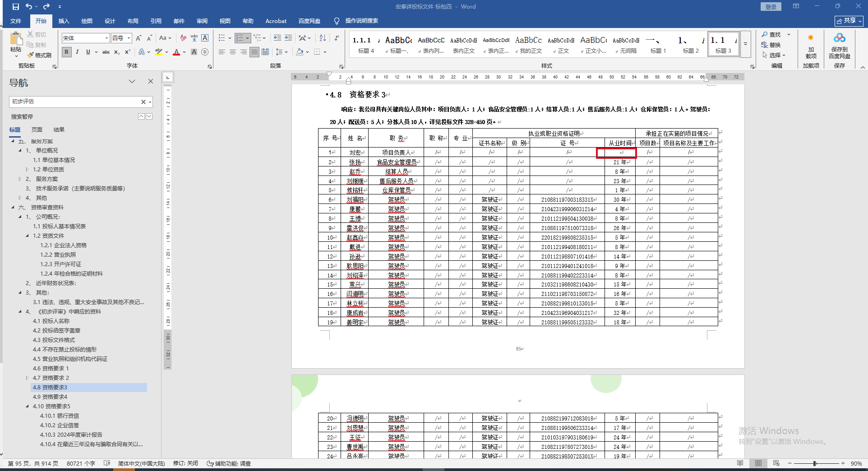This screenshot has height=471, width=868.
Task: Toggle Italic formatting
Action: click(x=77, y=52)
